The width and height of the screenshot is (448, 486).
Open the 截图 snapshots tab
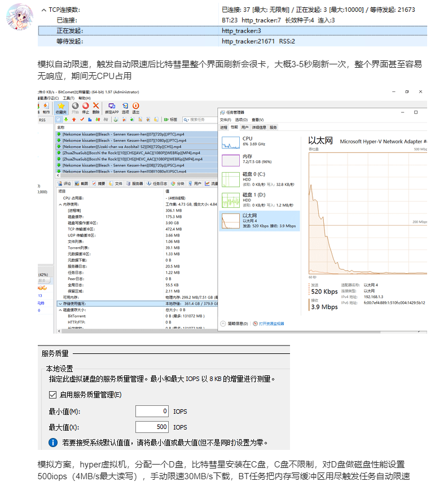tap(81, 183)
